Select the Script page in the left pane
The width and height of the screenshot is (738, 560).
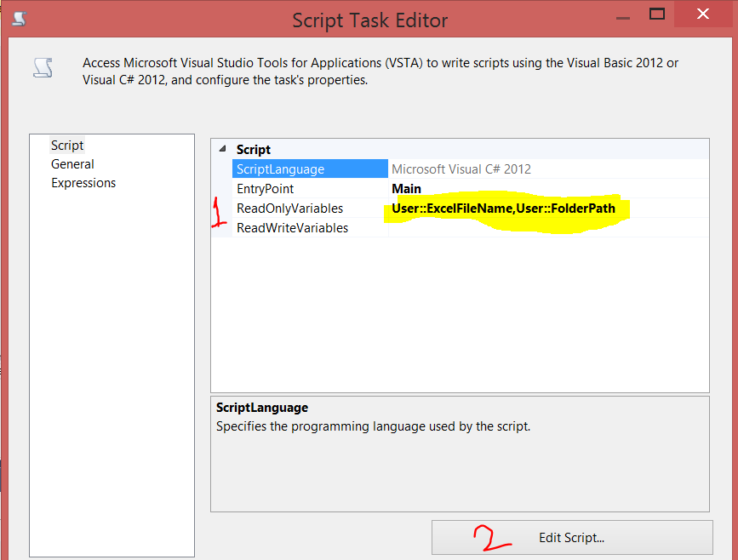coord(66,145)
